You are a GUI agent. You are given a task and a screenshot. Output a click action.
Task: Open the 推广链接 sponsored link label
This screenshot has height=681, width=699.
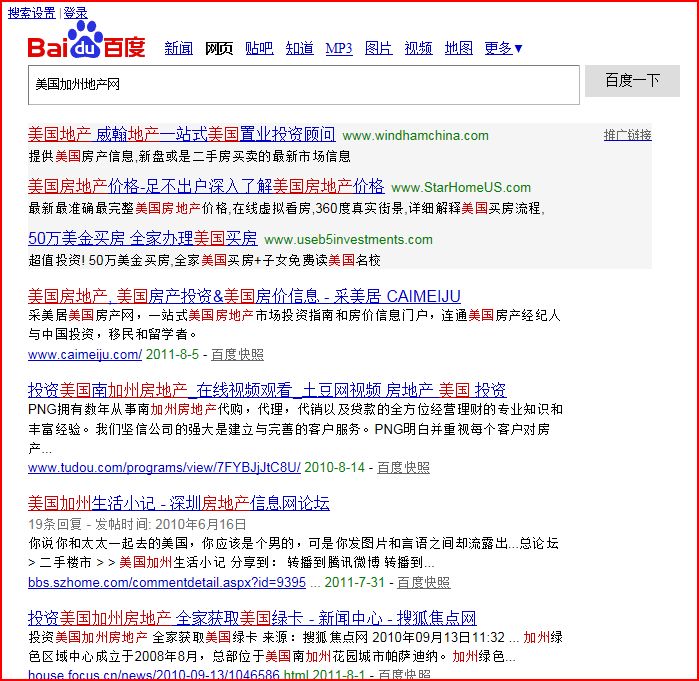click(627, 135)
